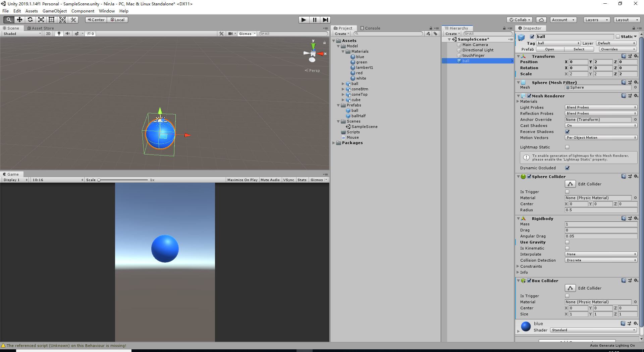This screenshot has width=644, height=352.
Task: Select the Hand tool in toolbar
Action: [9, 20]
